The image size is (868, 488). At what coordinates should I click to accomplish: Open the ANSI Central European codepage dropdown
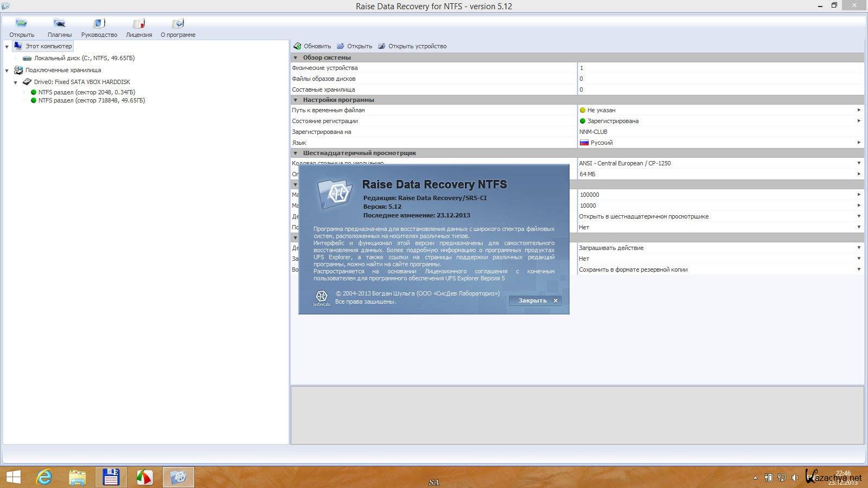[x=859, y=163]
